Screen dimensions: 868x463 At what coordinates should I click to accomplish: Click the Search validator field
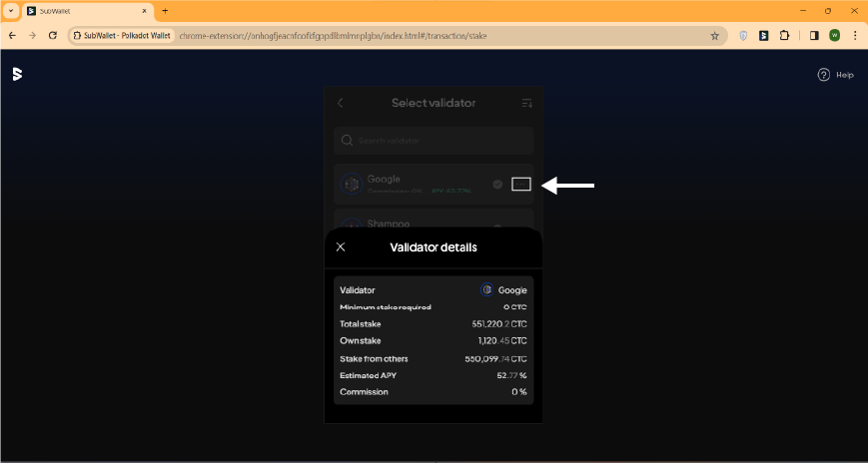coord(434,141)
